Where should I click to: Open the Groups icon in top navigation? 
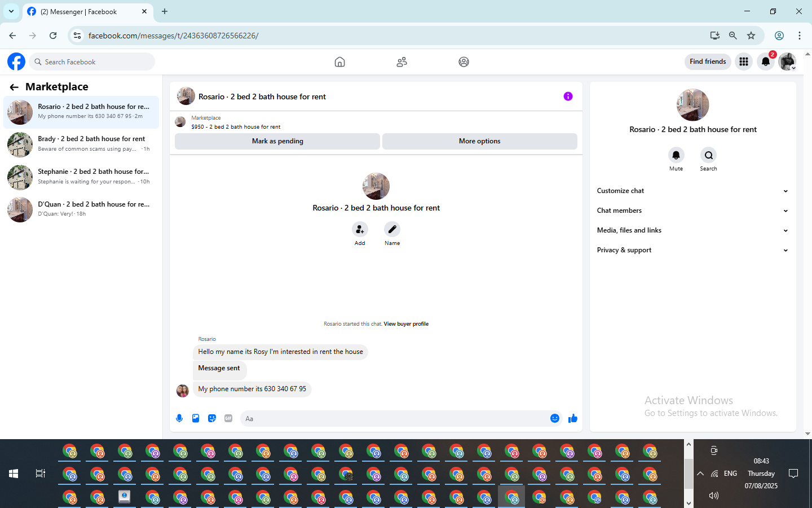pos(464,62)
